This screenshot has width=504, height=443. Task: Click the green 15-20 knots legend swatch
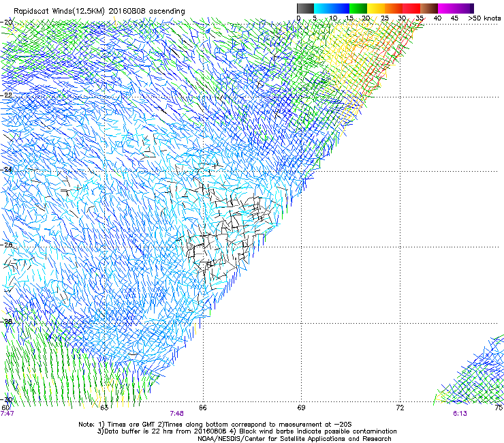click(x=358, y=8)
